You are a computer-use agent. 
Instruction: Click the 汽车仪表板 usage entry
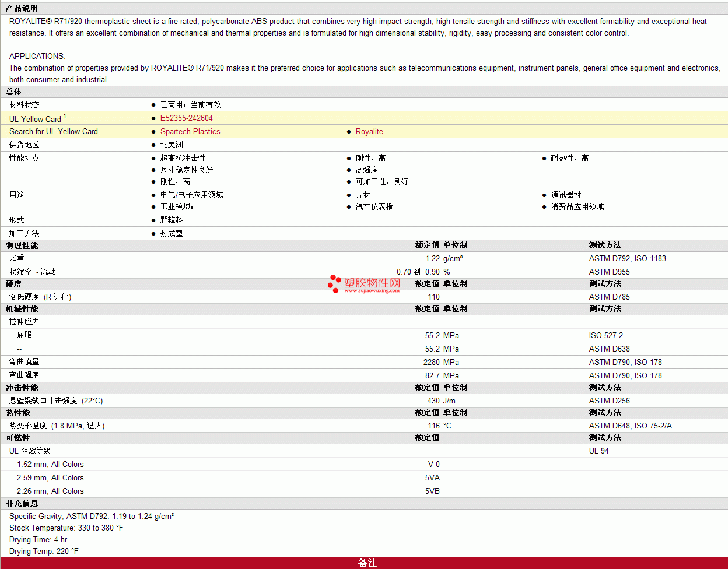(x=374, y=206)
